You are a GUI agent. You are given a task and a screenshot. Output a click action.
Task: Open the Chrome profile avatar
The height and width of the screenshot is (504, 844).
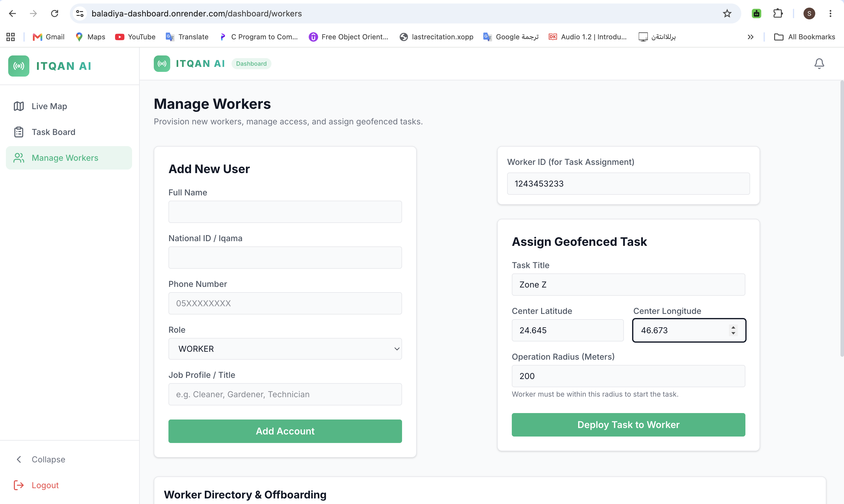pyautogui.click(x=809, y=13)
